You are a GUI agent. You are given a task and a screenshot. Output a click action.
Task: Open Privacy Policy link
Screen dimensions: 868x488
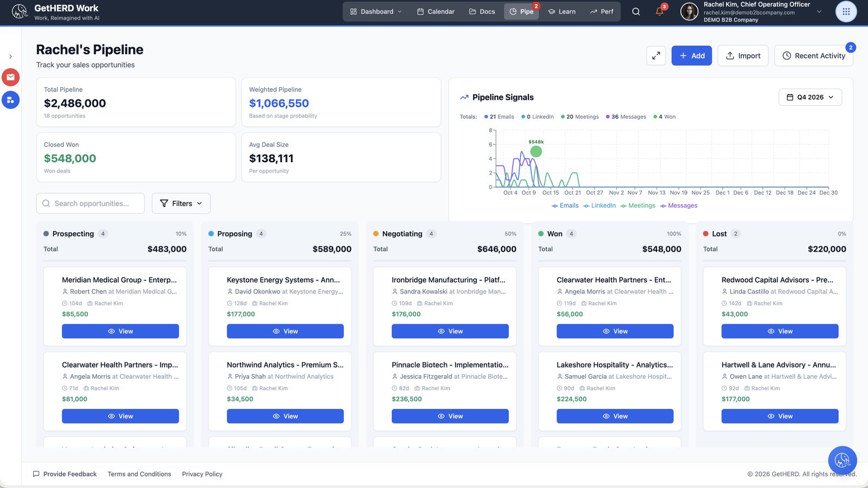tap(202, 474)
